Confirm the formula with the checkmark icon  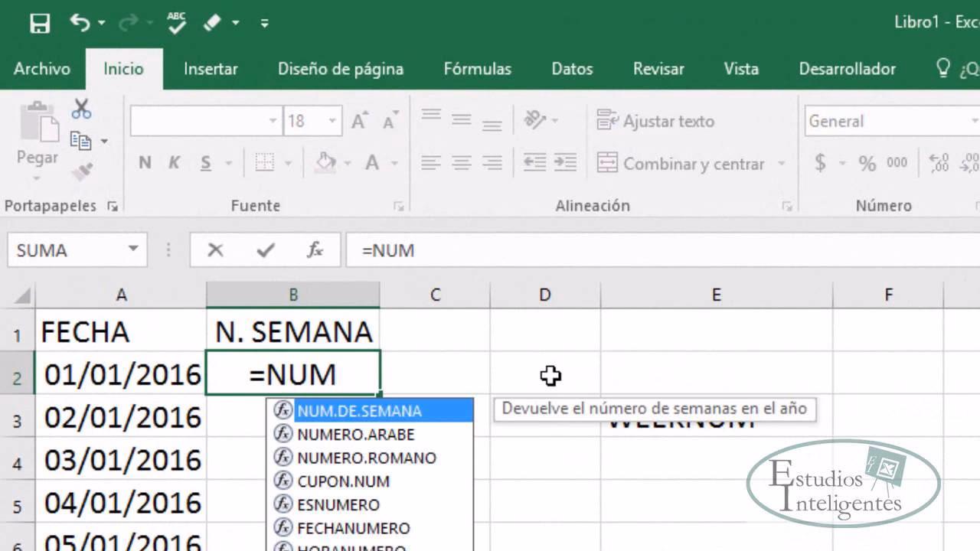[265, 249]
